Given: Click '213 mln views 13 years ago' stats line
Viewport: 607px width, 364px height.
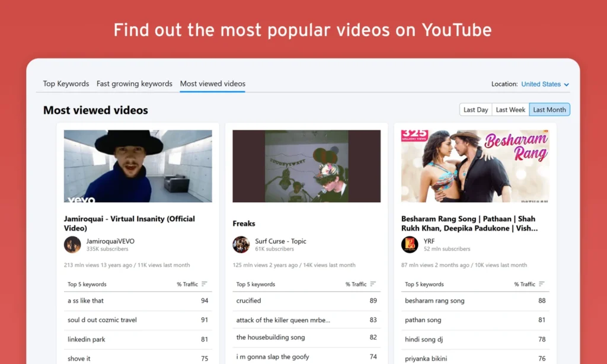Looking at the screenshot, I should (x=127, y=265).
